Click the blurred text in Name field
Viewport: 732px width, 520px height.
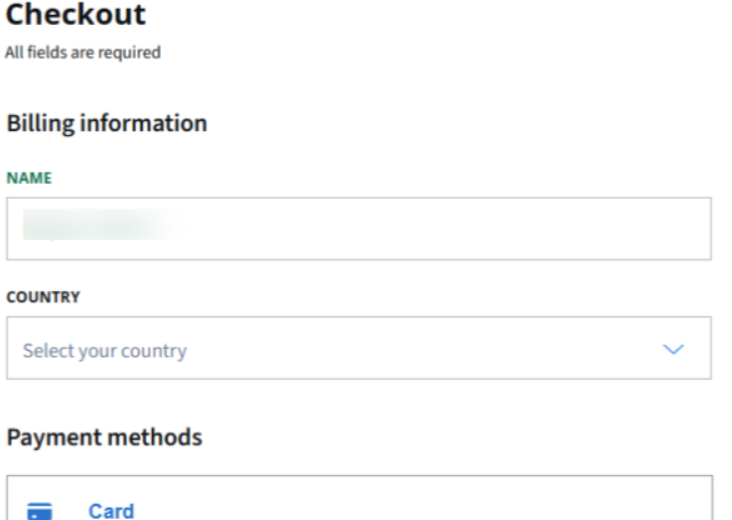pos(98,227)
